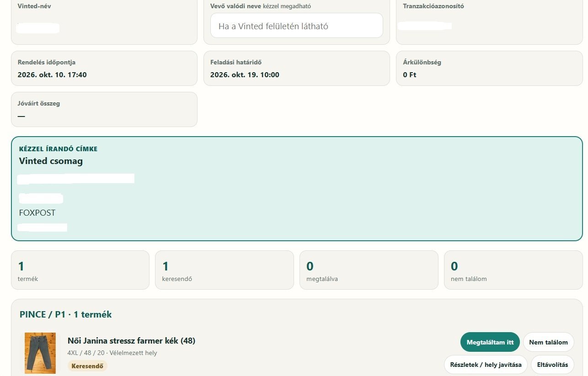
Task: Click the 'Nem találom' button
Action: [x=548, y=342]
